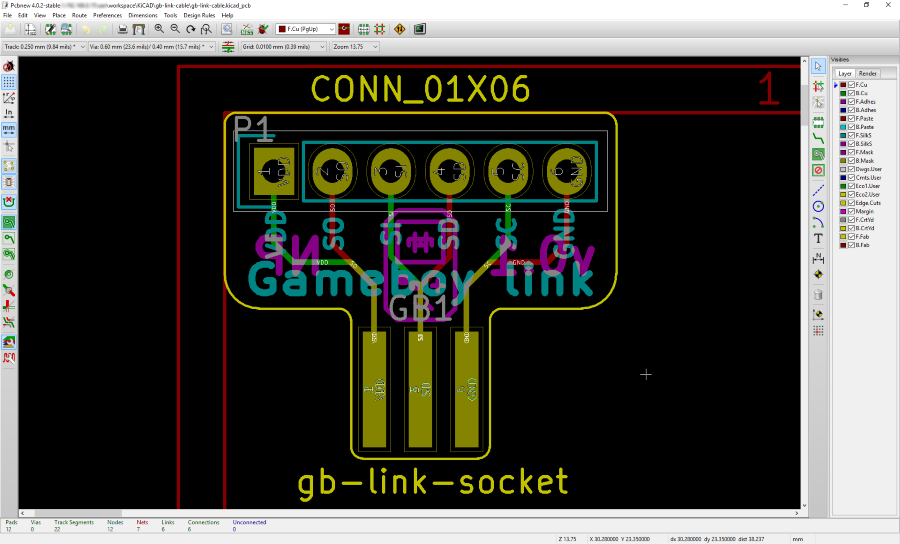The image size is (900, 544).
Task: Select the route tracks tool
Action: tap(818, 138)
